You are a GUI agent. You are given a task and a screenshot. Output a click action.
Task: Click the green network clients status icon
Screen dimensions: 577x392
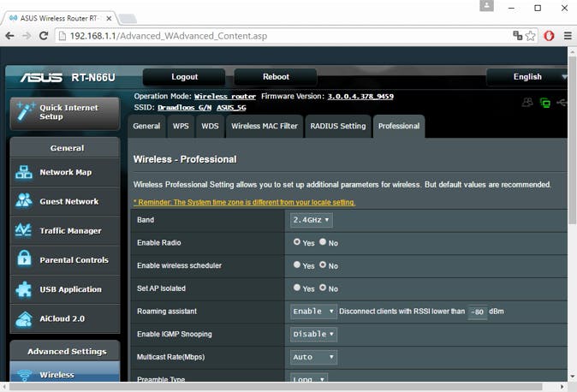[545, 103]
